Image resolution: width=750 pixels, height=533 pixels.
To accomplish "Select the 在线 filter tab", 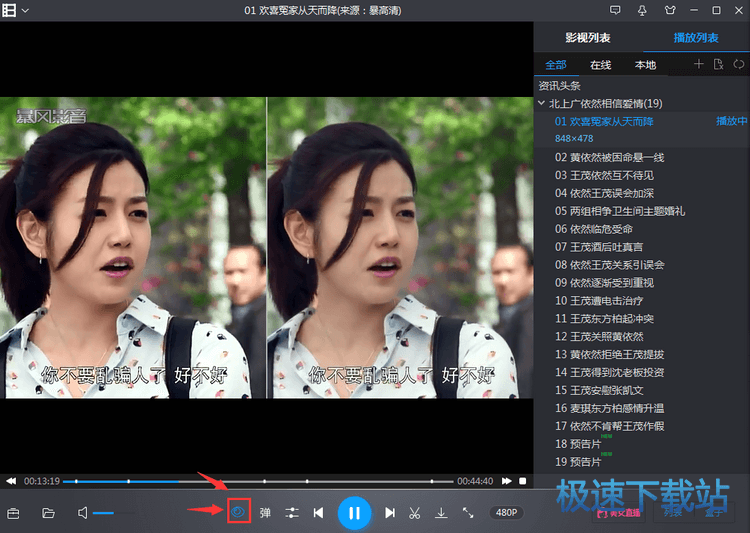I will [600, 65].
